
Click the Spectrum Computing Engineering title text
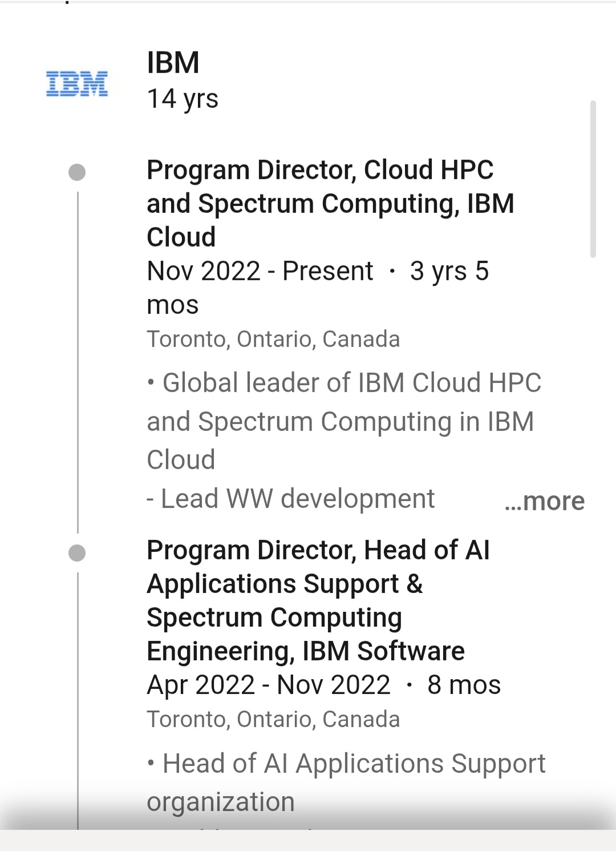[274, 617]
